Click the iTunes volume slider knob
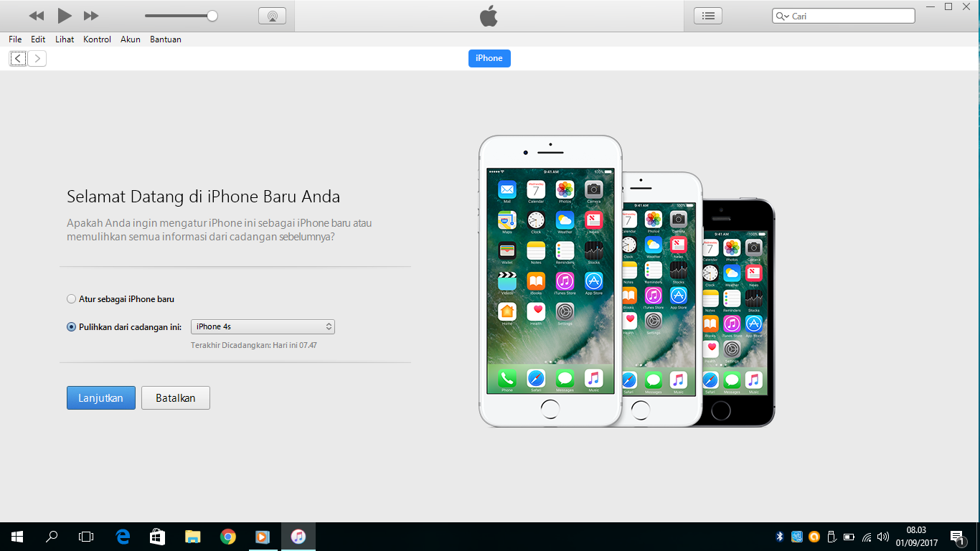This screenshot has width=980, height=551. tap(212, 16)
